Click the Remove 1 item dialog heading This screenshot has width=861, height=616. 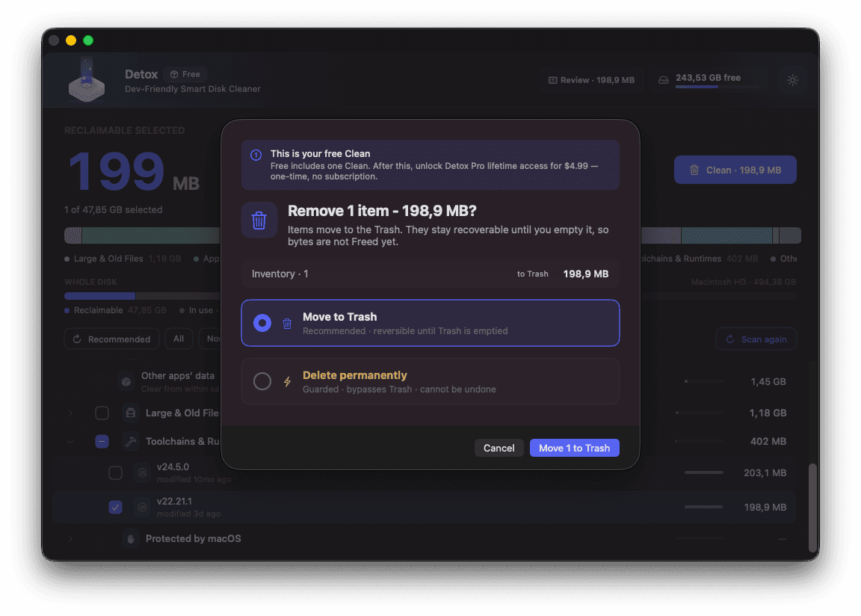(x=382, y=211)
